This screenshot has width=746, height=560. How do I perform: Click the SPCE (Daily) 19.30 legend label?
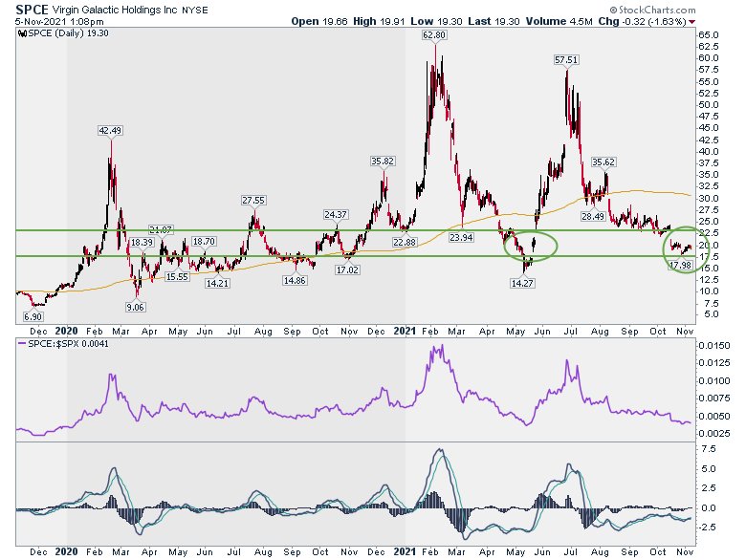click(x=68, y=33)
